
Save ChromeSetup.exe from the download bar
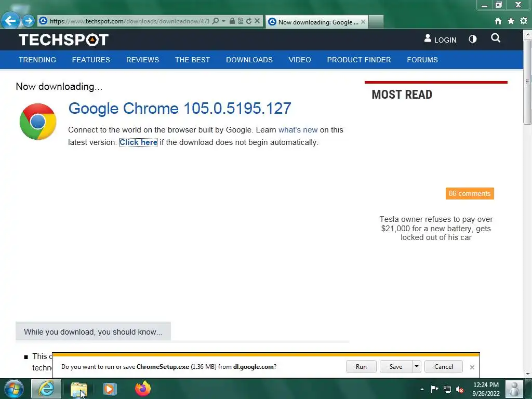pyautogui.click(x=396, y=367)
